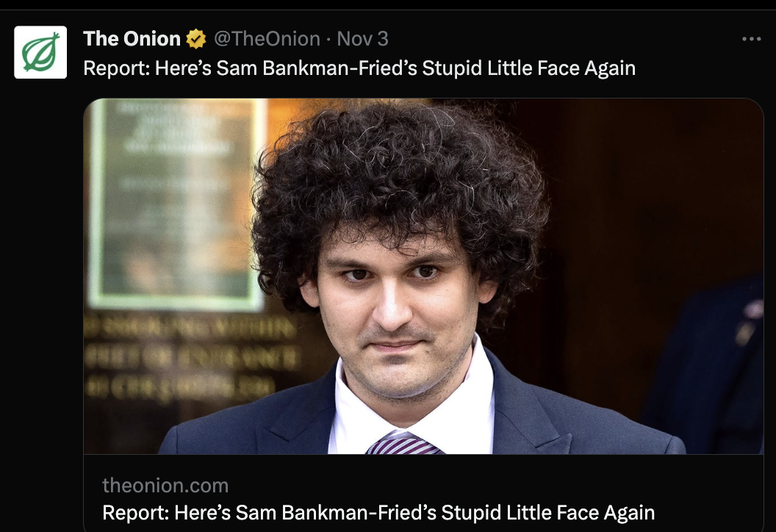The height and width of the screenshot is (532, 776).
Task: Open the Nov 3 timestamp link
Action: tap(362, 39)
